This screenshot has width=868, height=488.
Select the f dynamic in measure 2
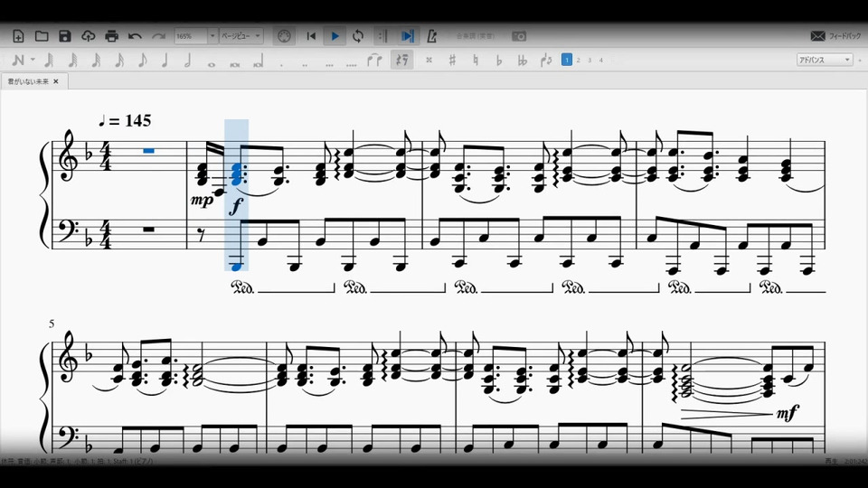[x=236, y=206]
